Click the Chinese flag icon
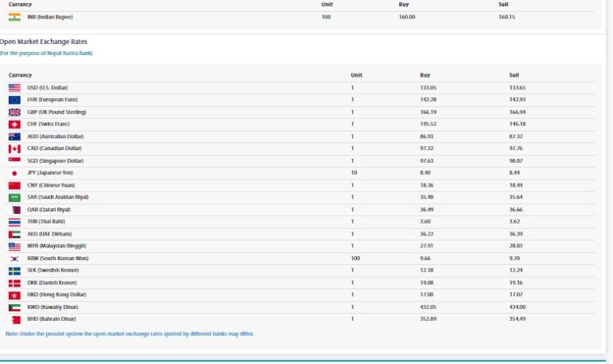613x364 pixels. 14,185
